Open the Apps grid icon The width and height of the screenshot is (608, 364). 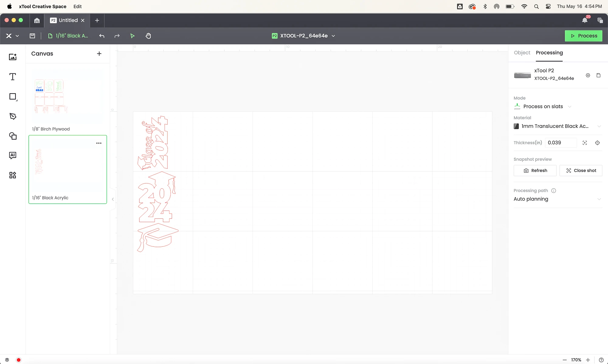(12, 175)
